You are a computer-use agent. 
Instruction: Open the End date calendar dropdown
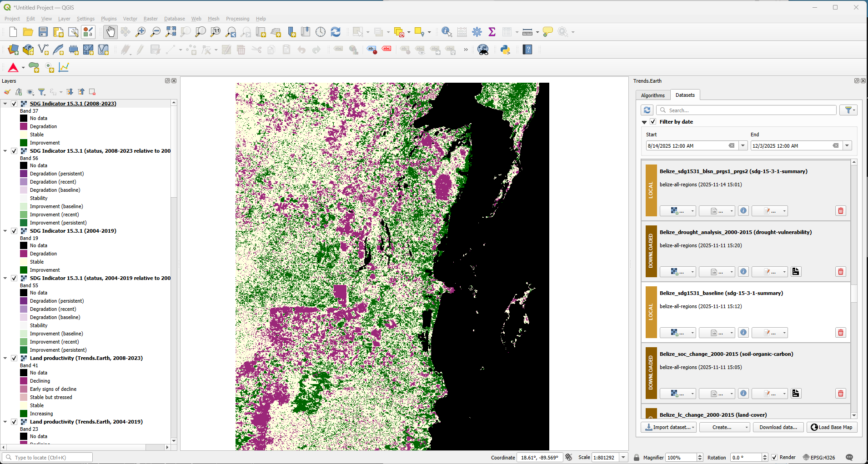(847, 146)
